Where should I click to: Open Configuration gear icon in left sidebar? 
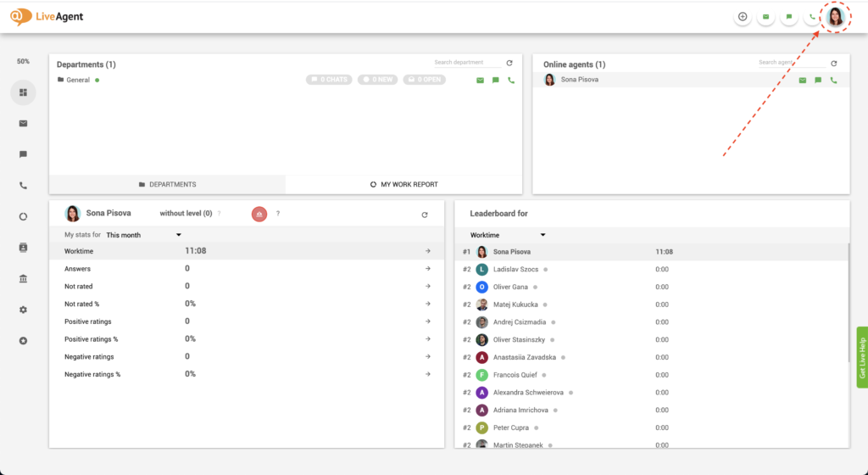pyautogui.click(x=23, y=310)
